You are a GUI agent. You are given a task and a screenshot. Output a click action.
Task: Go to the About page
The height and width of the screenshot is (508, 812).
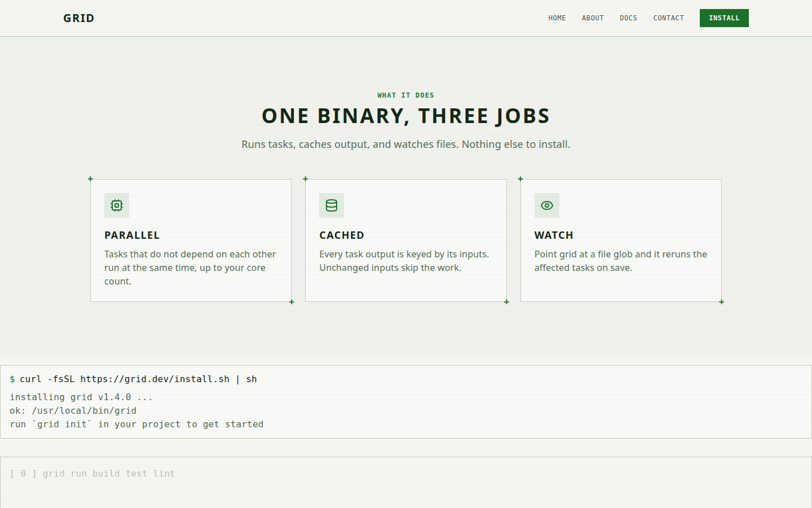pyautogui.click(x=593, y=18)
